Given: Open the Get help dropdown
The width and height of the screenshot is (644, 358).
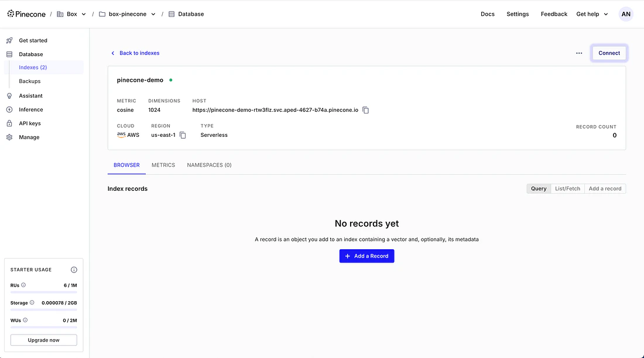Looking at the screenshot, I should [x=592, y=14].
